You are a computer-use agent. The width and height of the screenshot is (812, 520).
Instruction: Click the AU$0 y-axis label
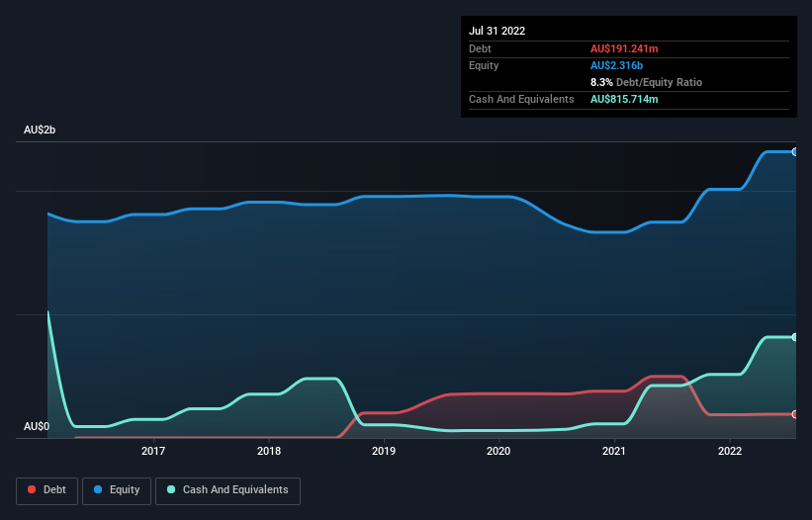pos(37,426)
